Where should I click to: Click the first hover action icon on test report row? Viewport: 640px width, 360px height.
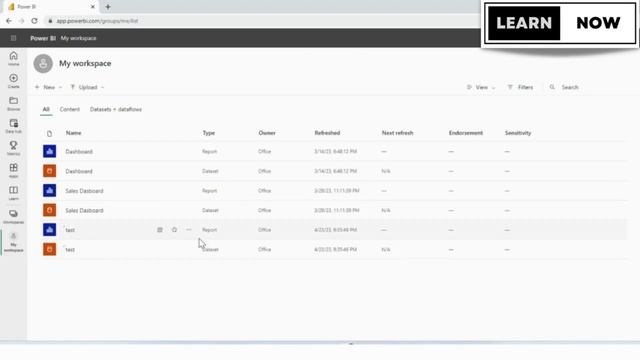click(160, 230)
